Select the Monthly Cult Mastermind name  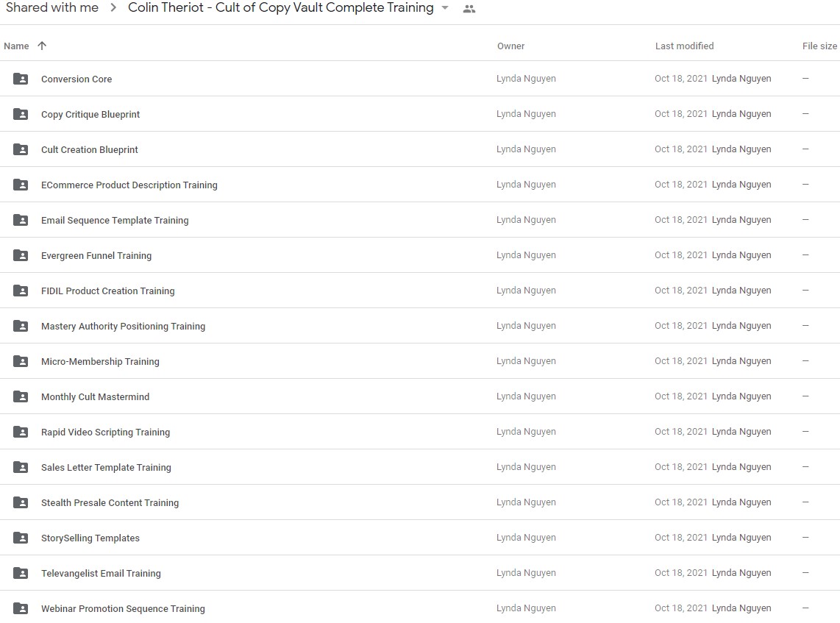coord(96,397)
